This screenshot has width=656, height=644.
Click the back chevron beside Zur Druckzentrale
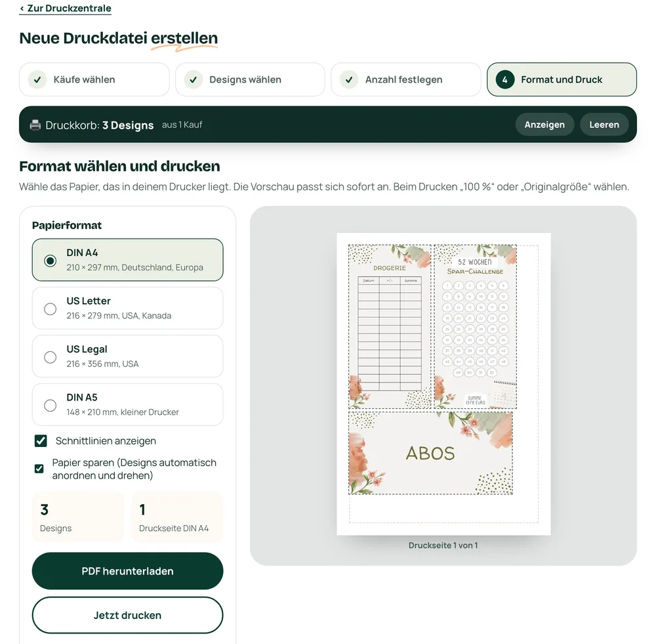point(22,9)
